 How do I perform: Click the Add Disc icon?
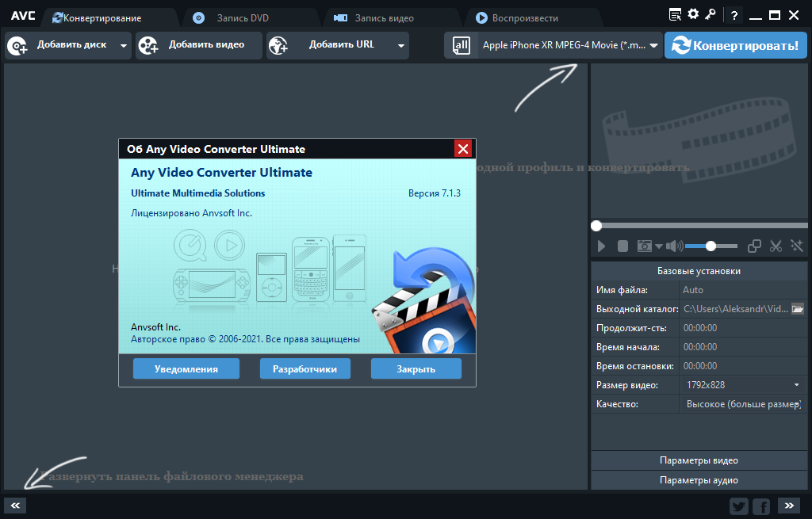click(x=17, y=45)
